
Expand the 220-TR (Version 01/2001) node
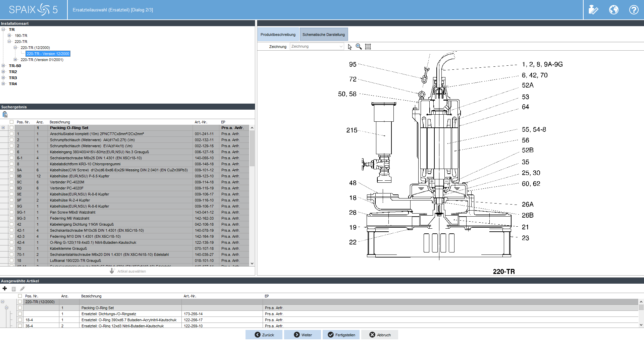pos(15,60)
